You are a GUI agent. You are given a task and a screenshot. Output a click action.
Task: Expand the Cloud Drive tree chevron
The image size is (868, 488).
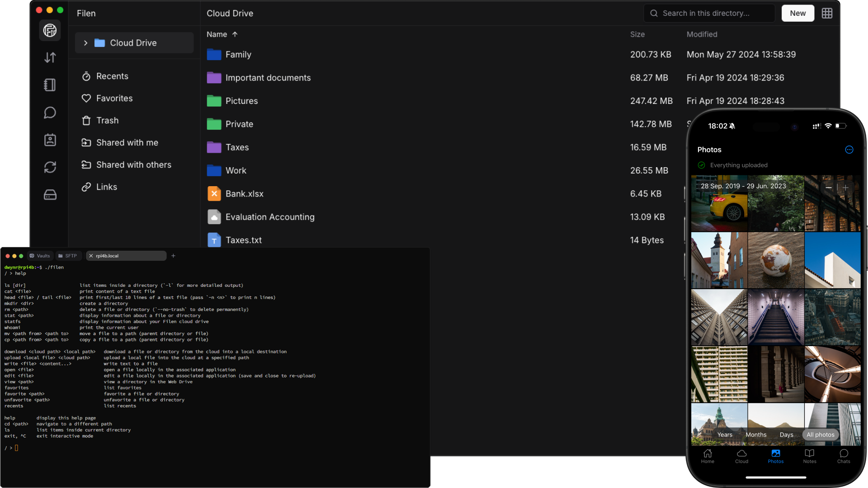pos(85,43)
